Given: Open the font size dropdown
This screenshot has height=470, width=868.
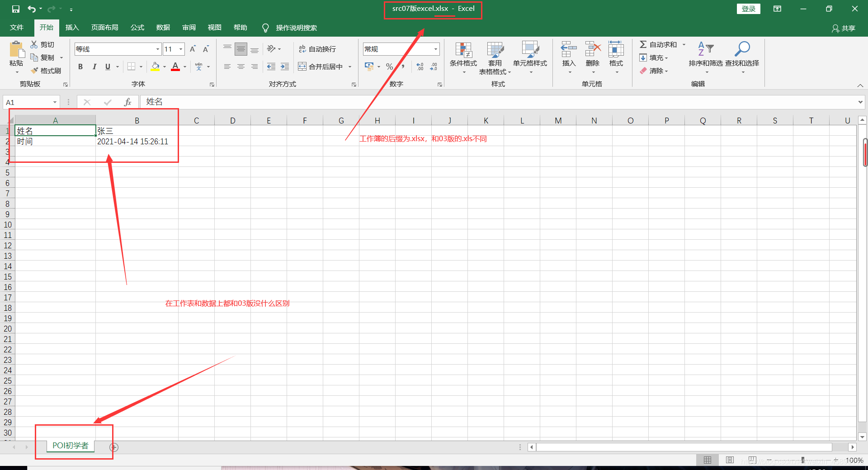Looking at the screenshot, I should (x=181, y=49).
